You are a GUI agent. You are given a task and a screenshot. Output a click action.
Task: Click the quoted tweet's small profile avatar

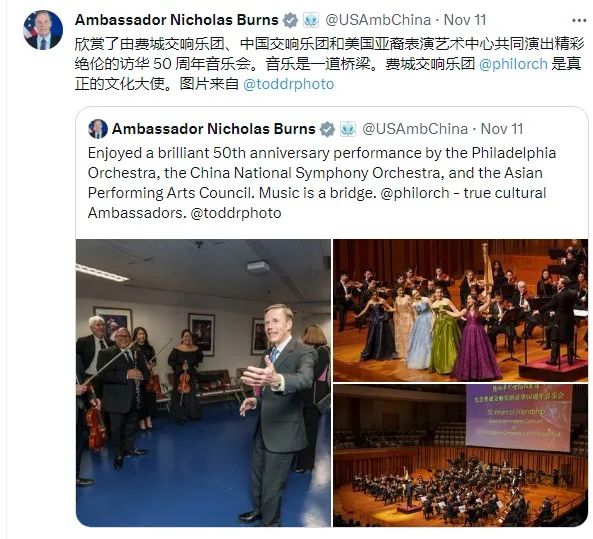98,129
